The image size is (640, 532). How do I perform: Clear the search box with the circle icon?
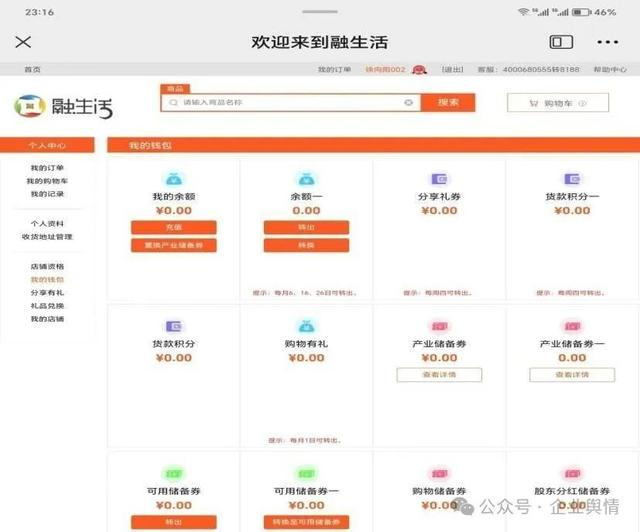pyautogui.click(x=409, y=102)
